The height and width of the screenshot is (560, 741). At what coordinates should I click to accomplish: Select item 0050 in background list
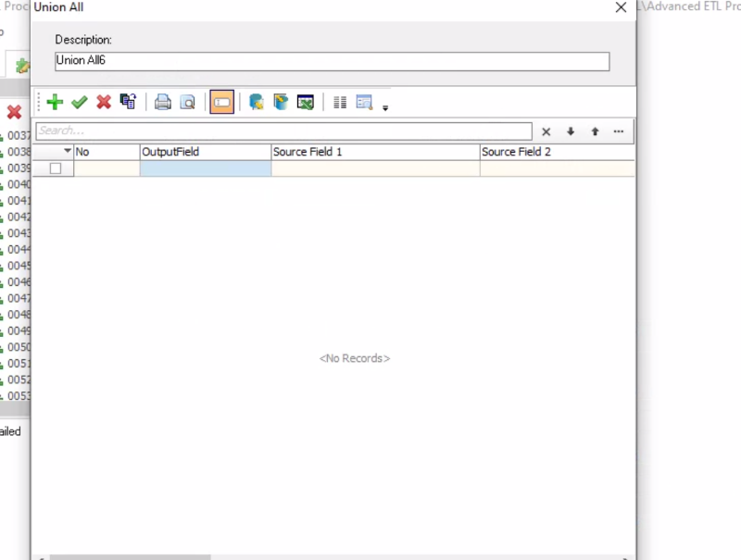point(17,347)
